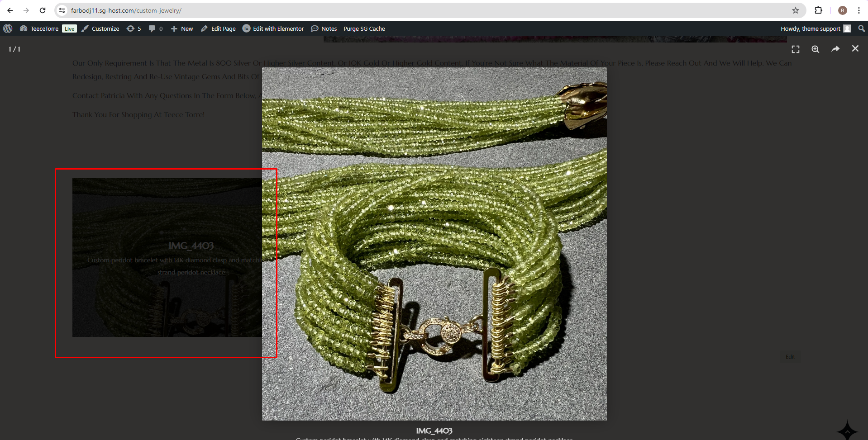Bookmark this page with the star icon
This screenshot has width=868, height=440.
795,10
